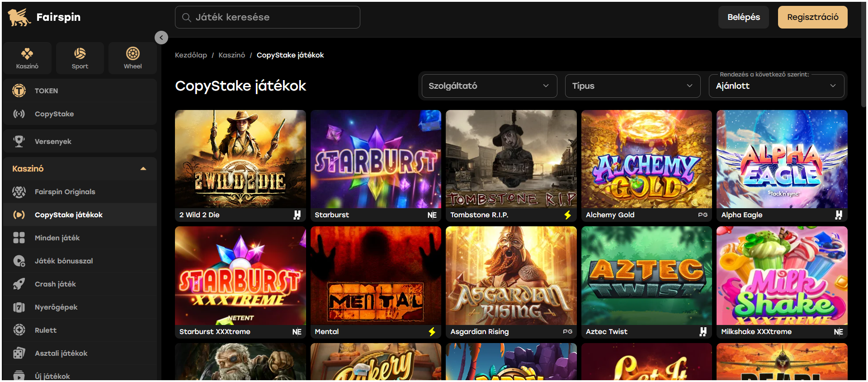Open the Típus type dropdown
868x382 pixels.
[632, 86]
